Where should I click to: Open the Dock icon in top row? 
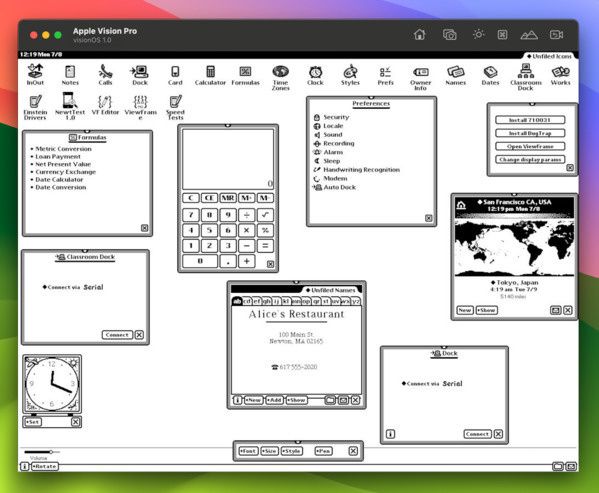pos(140,74)
